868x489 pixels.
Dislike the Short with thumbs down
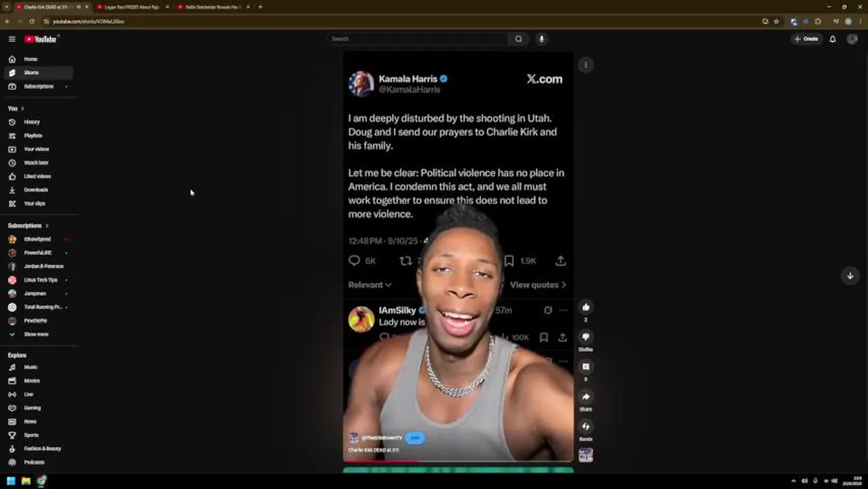coord(585,337)
